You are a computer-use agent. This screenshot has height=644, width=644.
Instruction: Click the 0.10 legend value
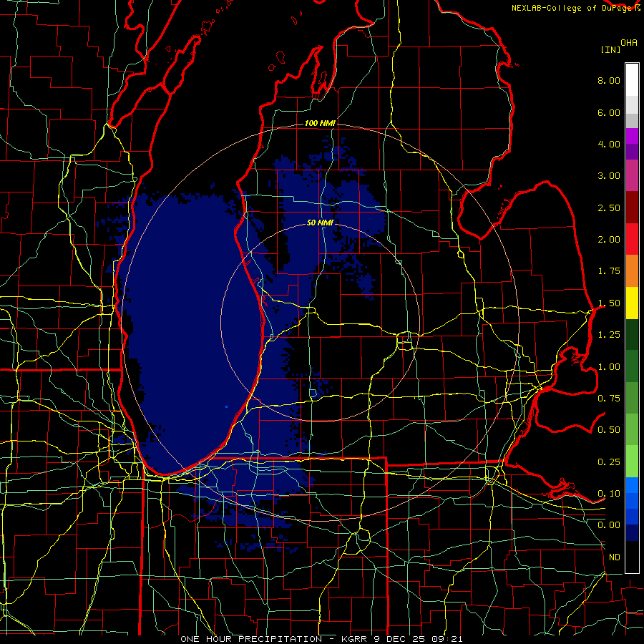click(x=609, y=494)
